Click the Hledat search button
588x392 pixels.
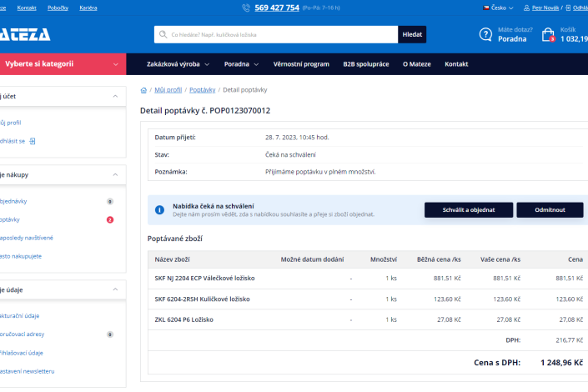point(412,34)
